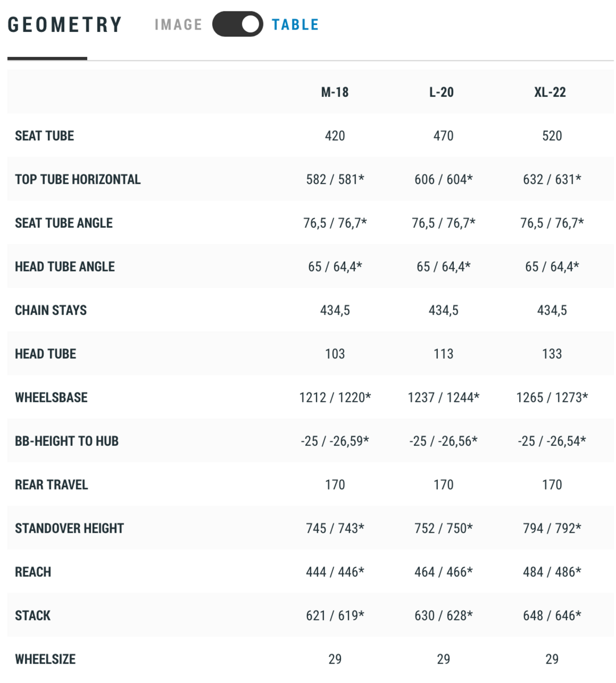Click the HEAD TUBE ANGLE row label
The height and width of the screenshot is (683, 616).
pos(65,267)
